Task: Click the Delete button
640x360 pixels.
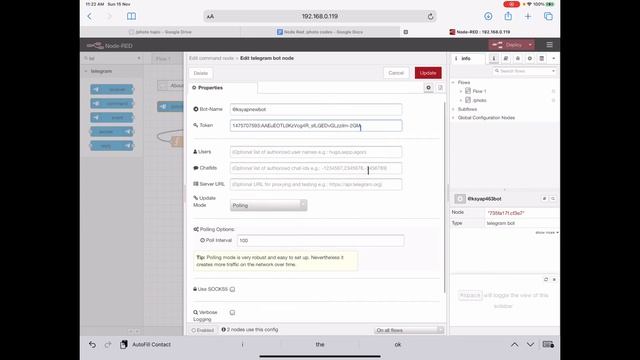Action: click(x=201, y=73)
